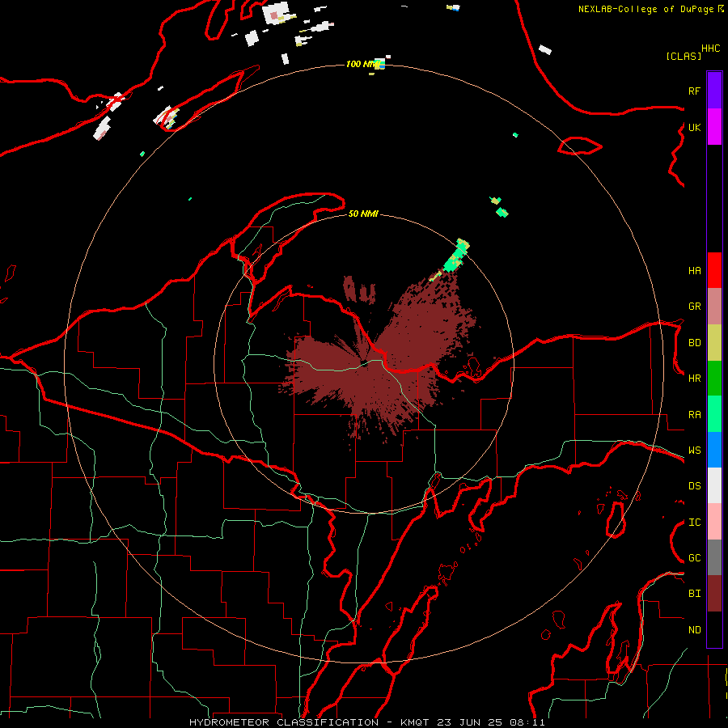Click the 'KMQT' radar site identifier
Viewport: 728px width, 728px height.
pos(415,722)
